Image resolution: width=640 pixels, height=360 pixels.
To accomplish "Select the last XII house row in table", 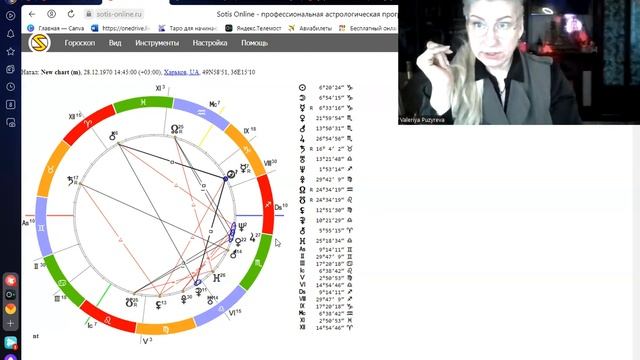I will tap(327, 327).
